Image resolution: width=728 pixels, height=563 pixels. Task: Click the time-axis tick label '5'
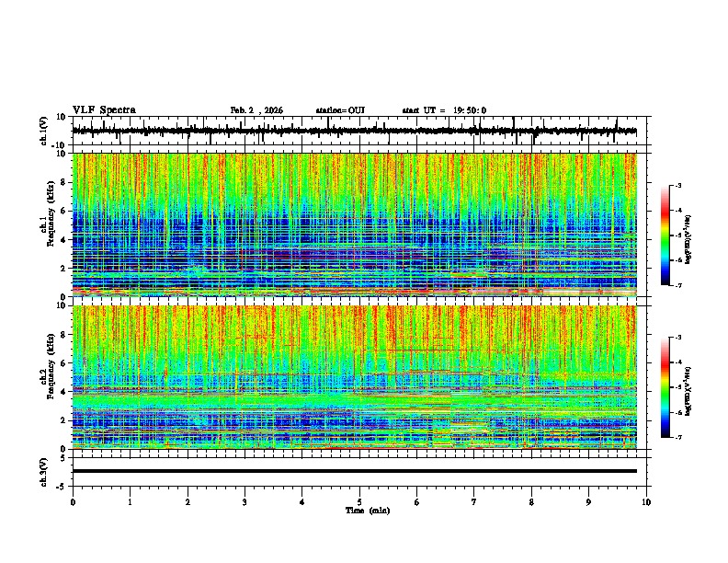click(359, 502)
